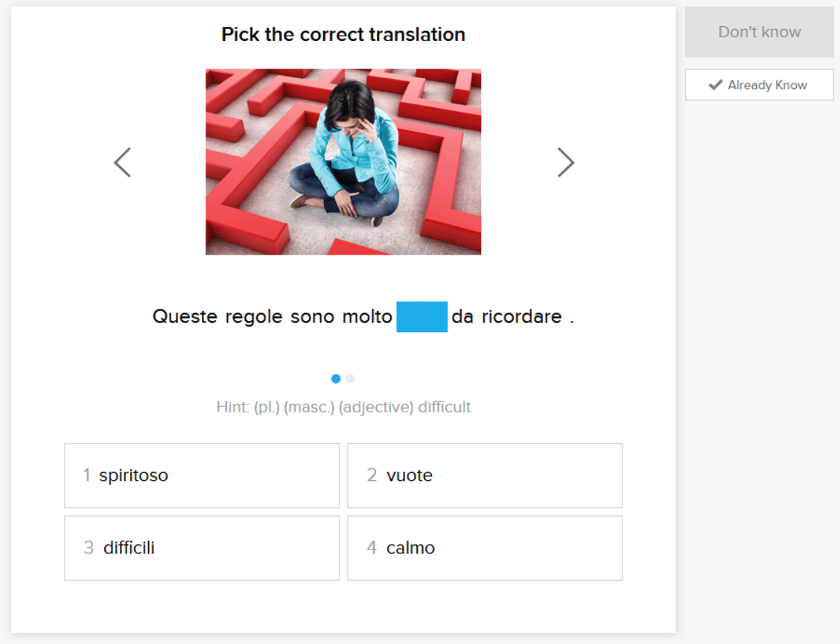Click the checkmark icon beside Already Know
The height and width of the screenshot is (644, 840).
tap(716, 85)
